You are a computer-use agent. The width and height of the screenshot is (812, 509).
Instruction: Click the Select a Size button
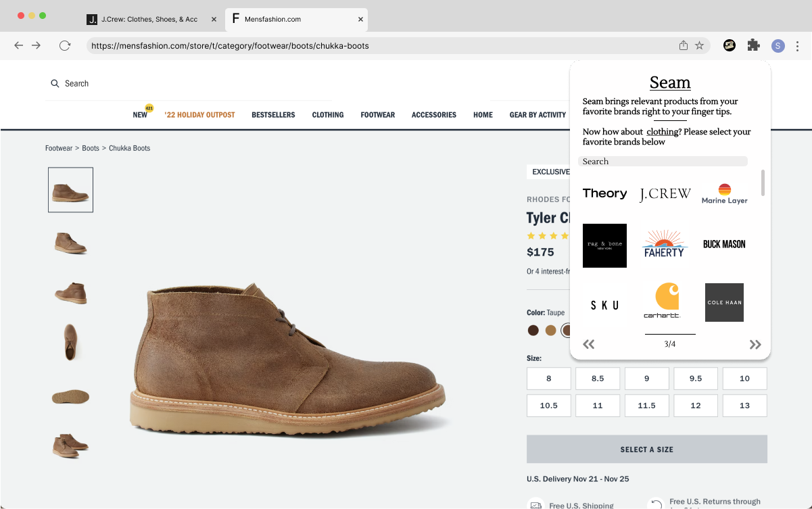point(647,450)
